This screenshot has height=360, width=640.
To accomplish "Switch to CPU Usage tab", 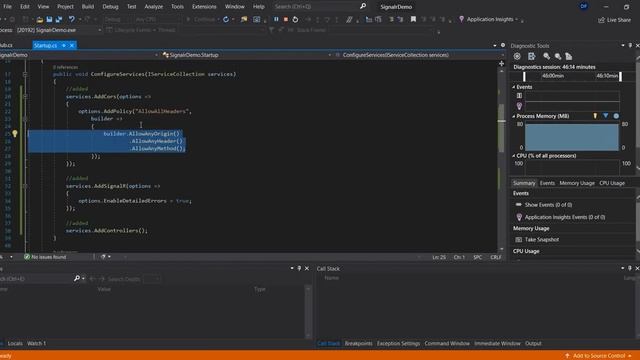I will [x=612, y=183].
